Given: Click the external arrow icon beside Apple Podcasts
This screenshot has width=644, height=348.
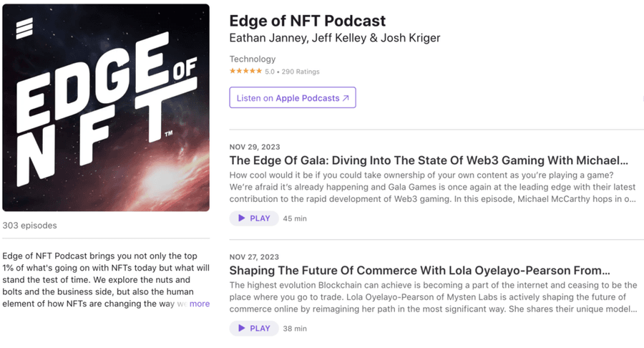Looking at the screenshot, I should (x=346, y=98).
